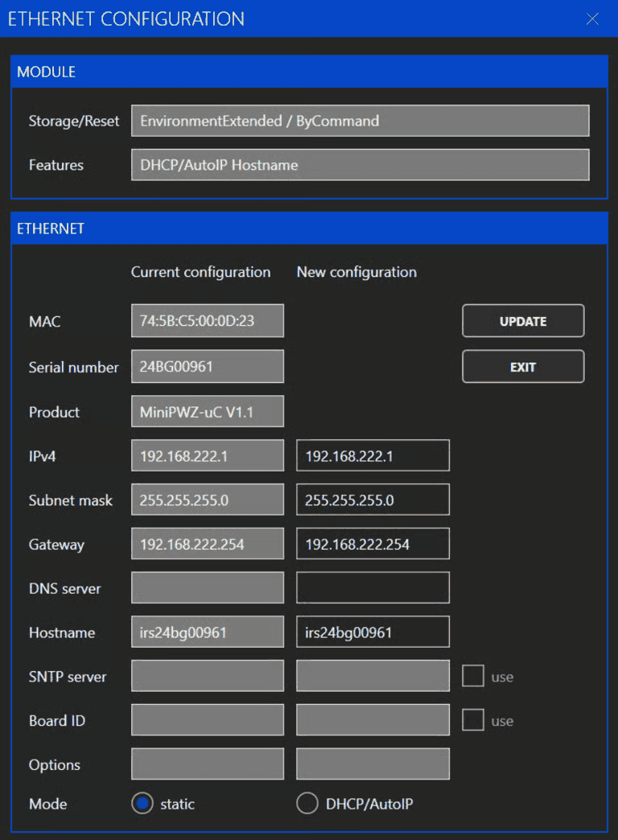Click the current Board ID field
Image resolution: width=618 pixels, height=840 pixels.
click(208, 720)
